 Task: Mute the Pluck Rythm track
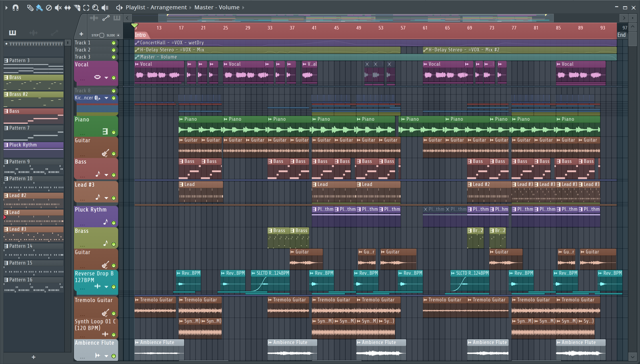pos(114,223)
